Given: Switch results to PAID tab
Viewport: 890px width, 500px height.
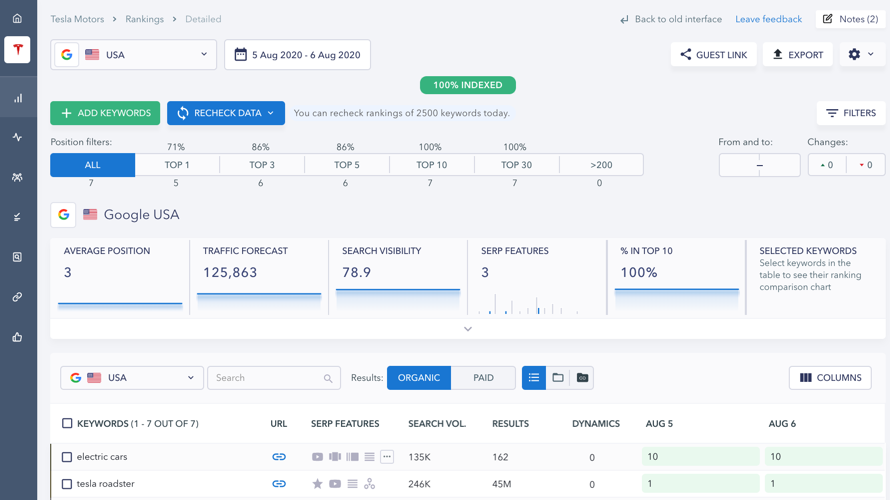Looking at the screenshot, I should [x=483, y=378].
